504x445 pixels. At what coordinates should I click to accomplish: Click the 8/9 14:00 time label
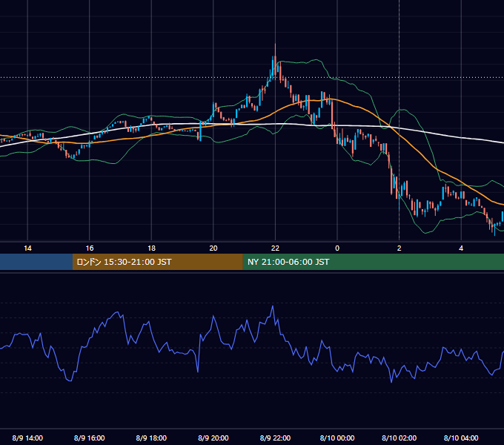pyautogui.click(x=27, y=438)
